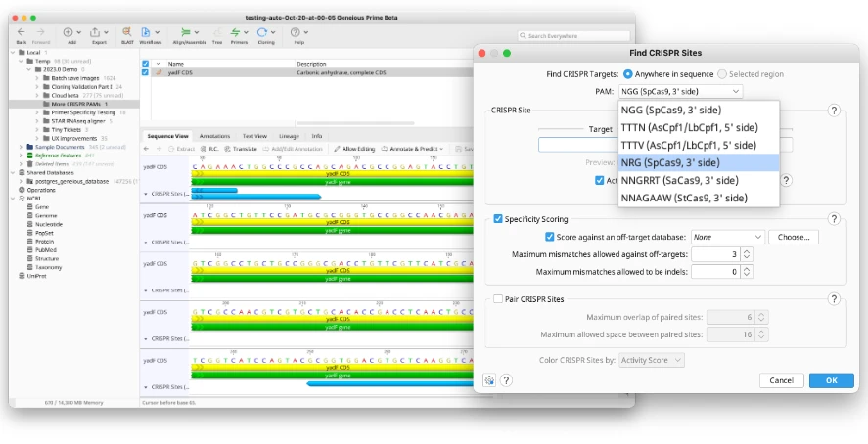The width and height of the screenshot is (868, 444).
Task: Switch to the Lineage tab
Action: [x=289, y=136]
